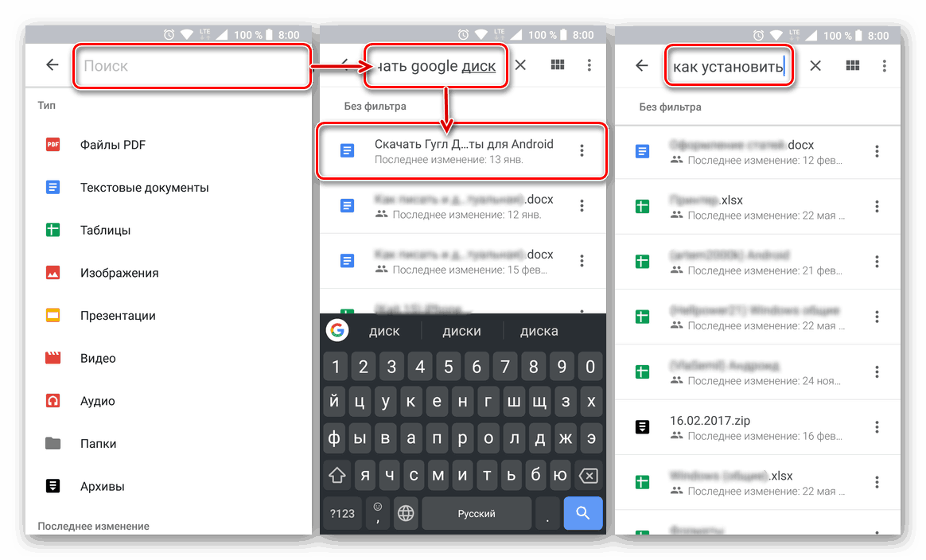Image resolution: width=926 pixels, height=560 pixels.
Task: Choose keyboard suggestion 'диски'
Action: 462,332
